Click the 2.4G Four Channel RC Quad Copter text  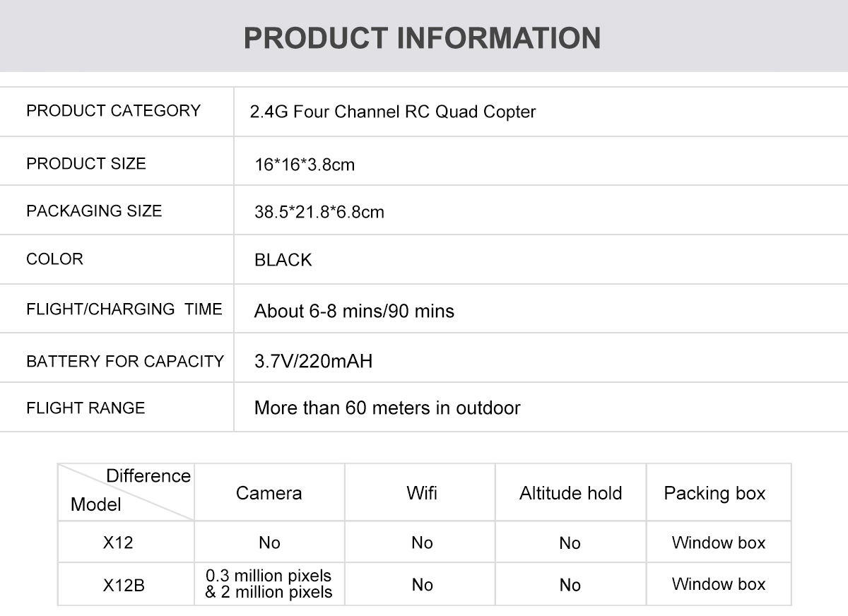point(393,112)
